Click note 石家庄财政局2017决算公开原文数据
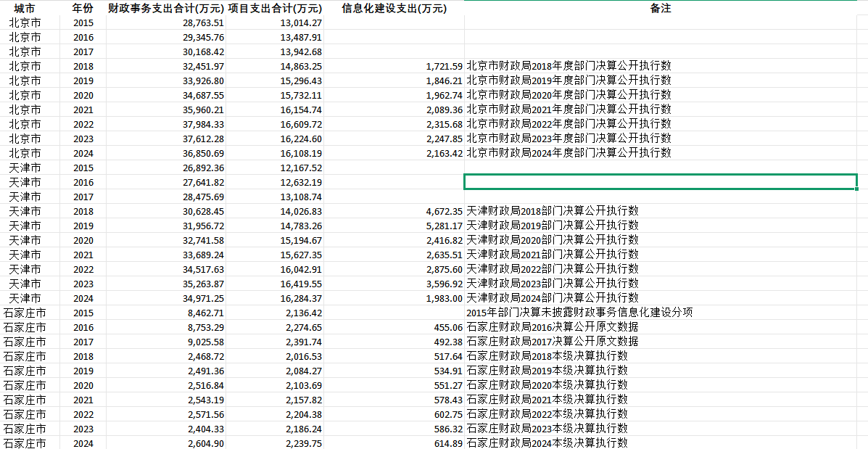Screen dimensions: 868x449 pos(553,341)
